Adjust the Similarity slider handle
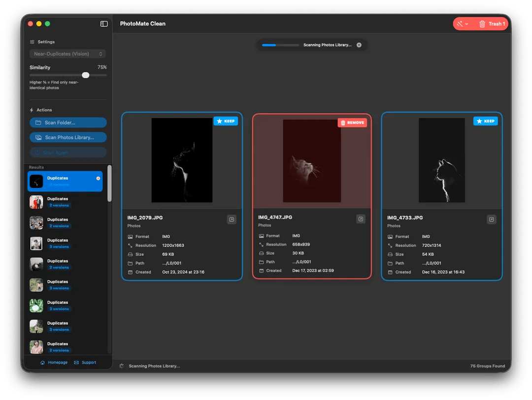The height and width of the screenshot is (400, 532). 86,75
